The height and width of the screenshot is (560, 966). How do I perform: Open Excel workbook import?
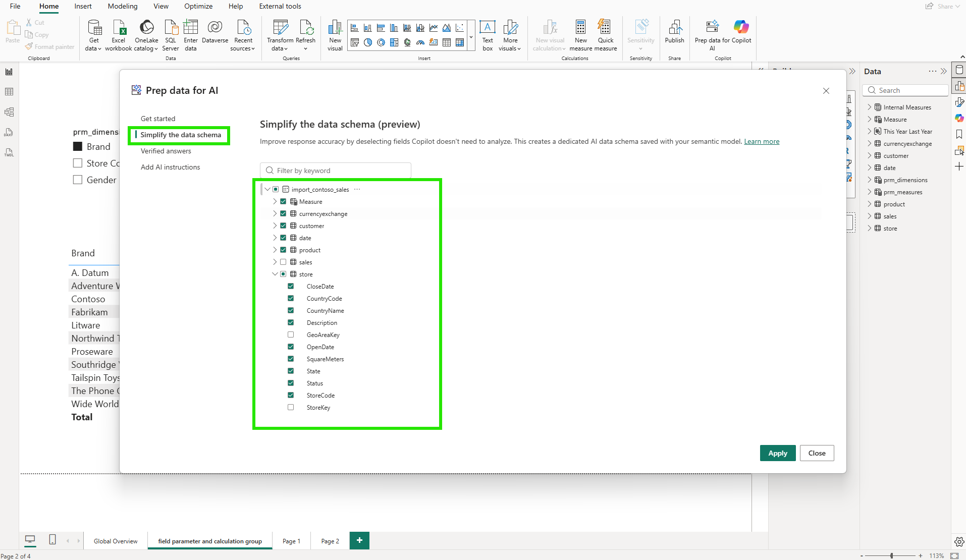119,35
